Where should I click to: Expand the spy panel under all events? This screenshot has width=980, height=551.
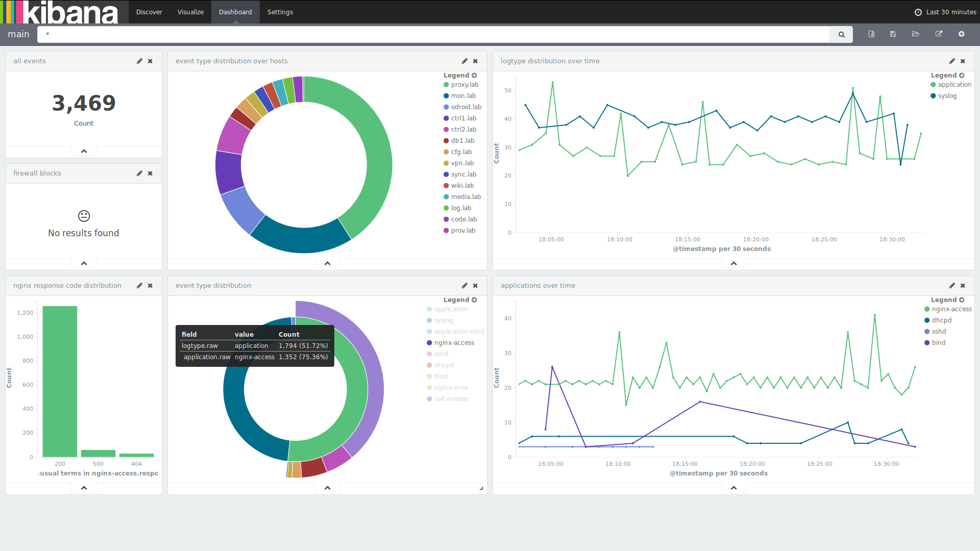tap(84, 151)
